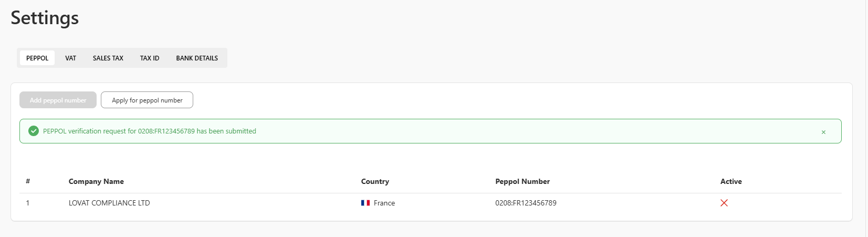This screenshot has height=237, width=868.
Task: Click the red X inactive status icon
Action: point(724,203)
